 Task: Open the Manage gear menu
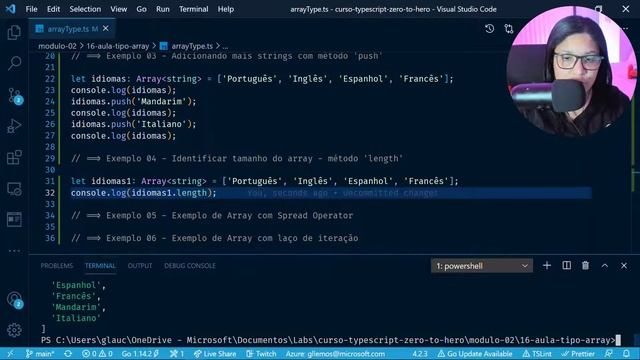tap(14, 330)
